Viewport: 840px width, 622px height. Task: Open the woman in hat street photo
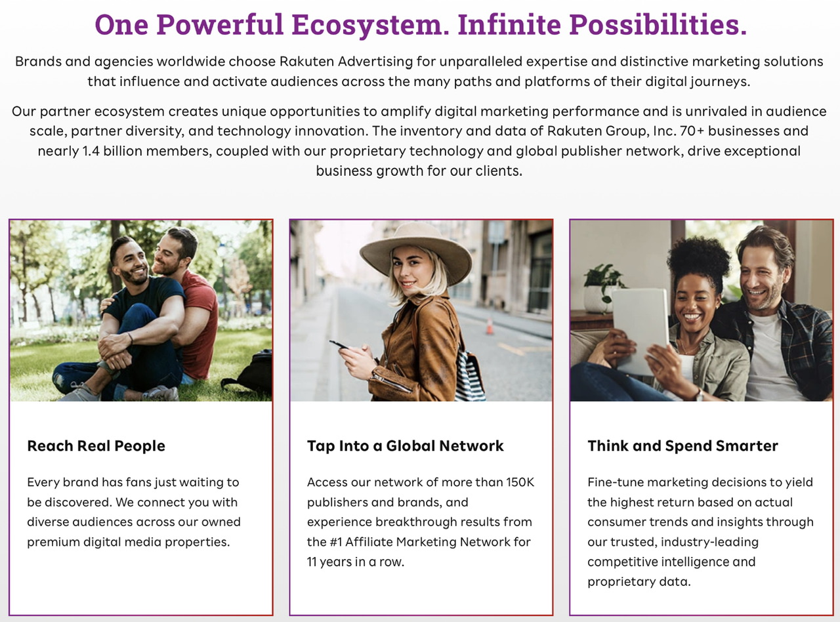421,310
